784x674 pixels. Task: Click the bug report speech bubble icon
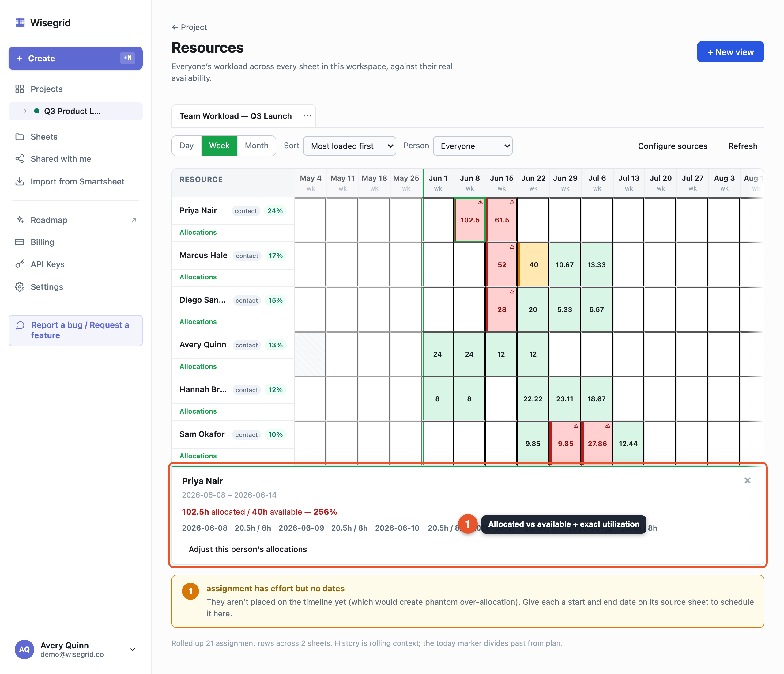[x=21, y=325]
